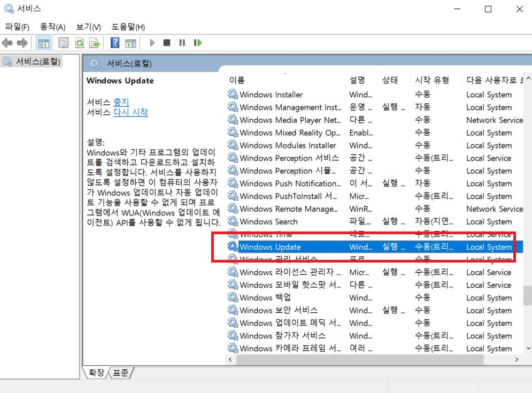Click the Restart service icon

pyautogui.click(x=198, y=43)
